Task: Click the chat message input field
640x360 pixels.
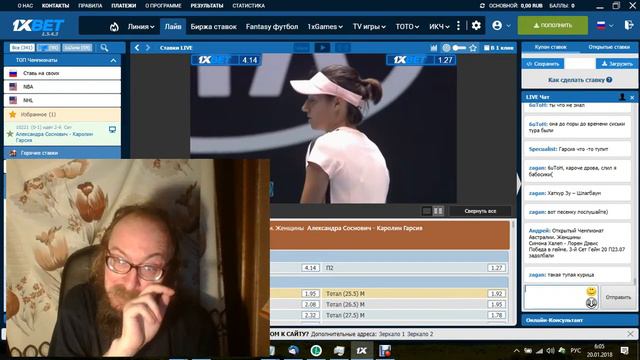Action: click(555, 297)
